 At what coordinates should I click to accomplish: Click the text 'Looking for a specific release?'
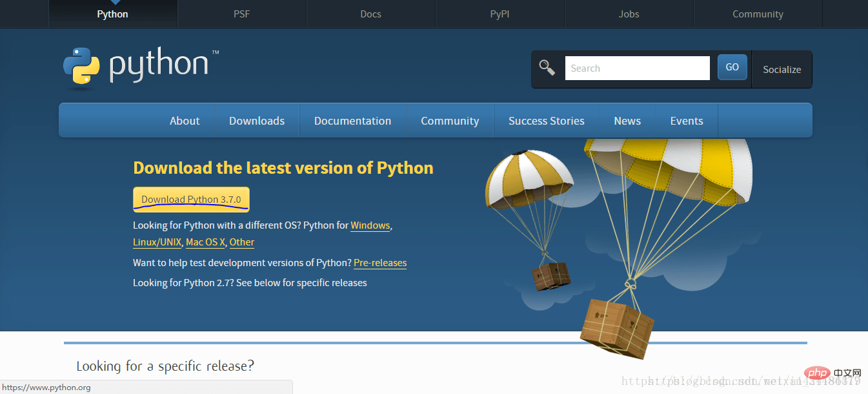click(x=165, y=366)
